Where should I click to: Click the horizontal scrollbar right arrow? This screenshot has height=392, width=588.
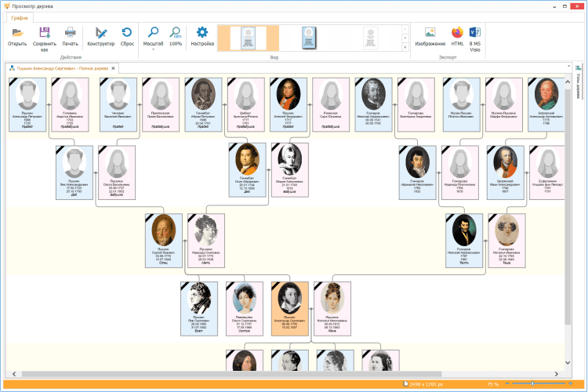tap(556, 374)
